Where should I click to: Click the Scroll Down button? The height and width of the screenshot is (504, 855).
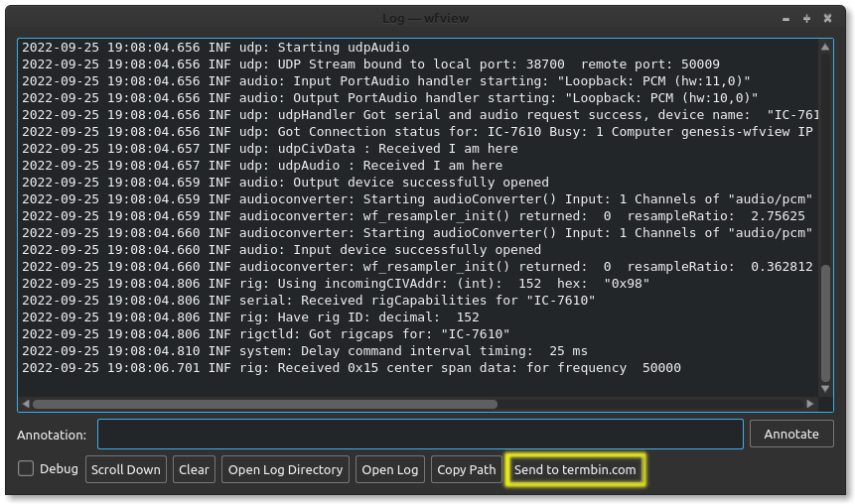[126, 469]
